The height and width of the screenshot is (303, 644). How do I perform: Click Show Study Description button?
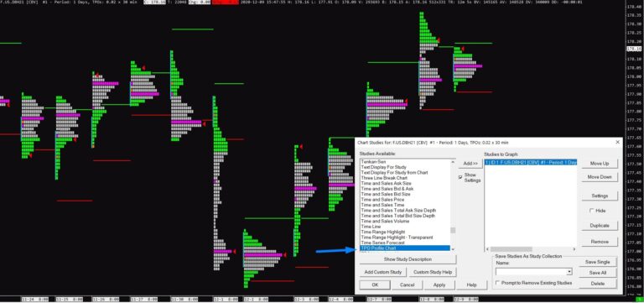(408, 259)
